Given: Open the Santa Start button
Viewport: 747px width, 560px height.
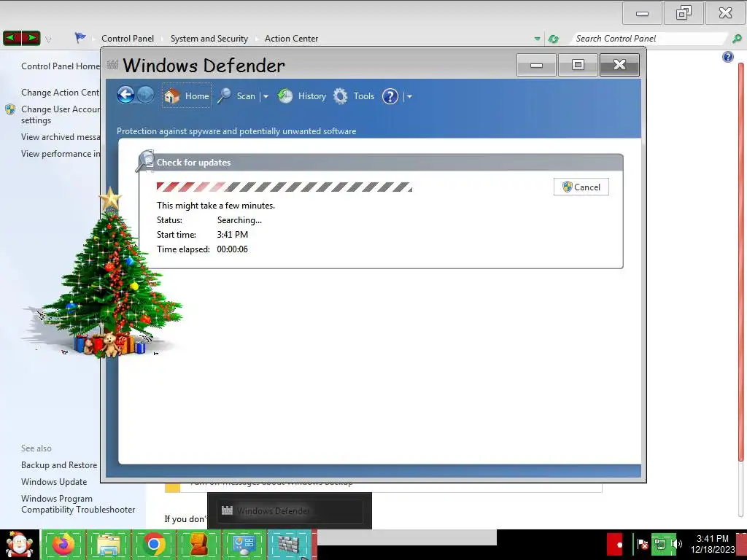Looking at the screenshot, I should [19, 545].
